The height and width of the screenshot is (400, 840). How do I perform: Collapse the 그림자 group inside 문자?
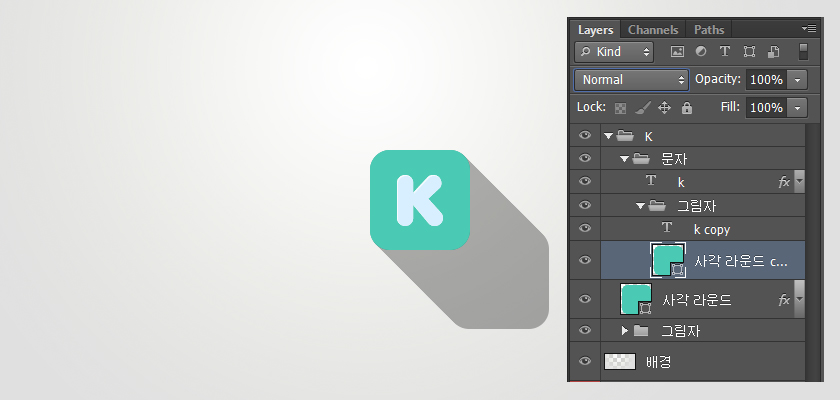pos(640,206)
